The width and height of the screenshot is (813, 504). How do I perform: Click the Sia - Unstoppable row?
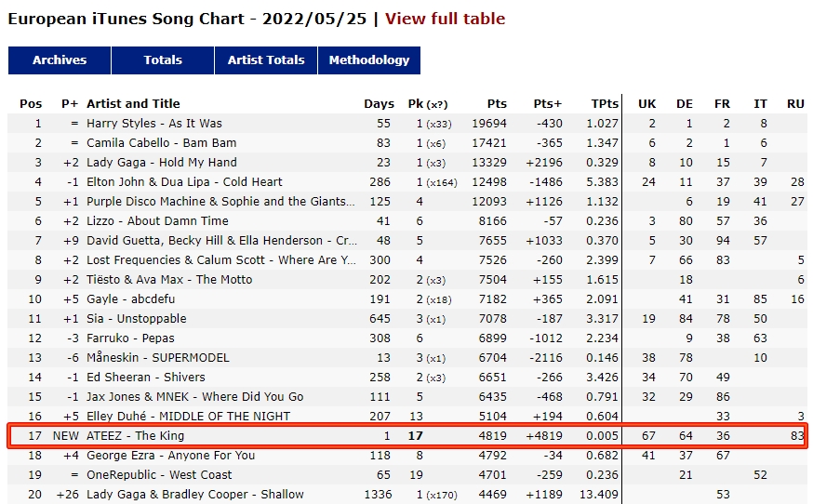(407, 318)
